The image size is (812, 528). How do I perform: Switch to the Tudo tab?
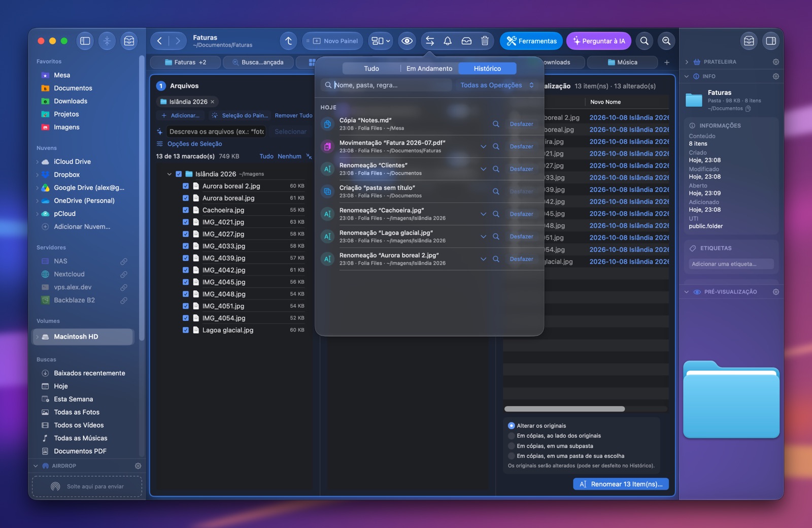click(371, 69)
